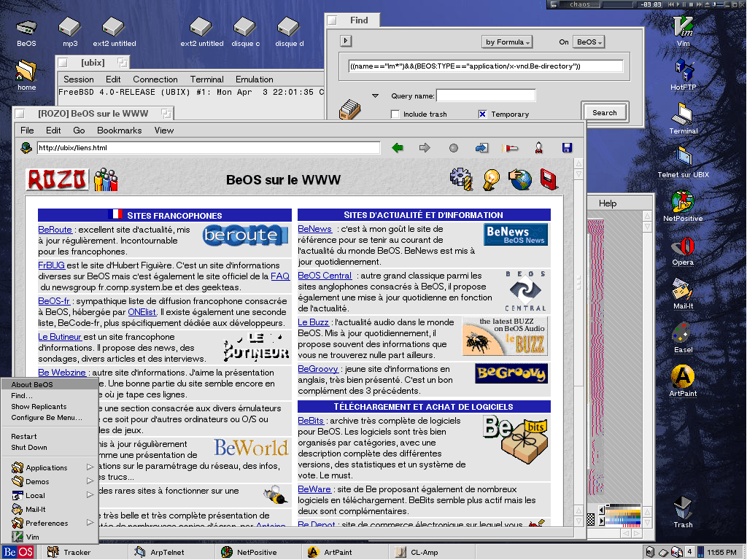The image size is (747, 560).
Task: Play the track in CL-Amp
Action: (678, 4)
